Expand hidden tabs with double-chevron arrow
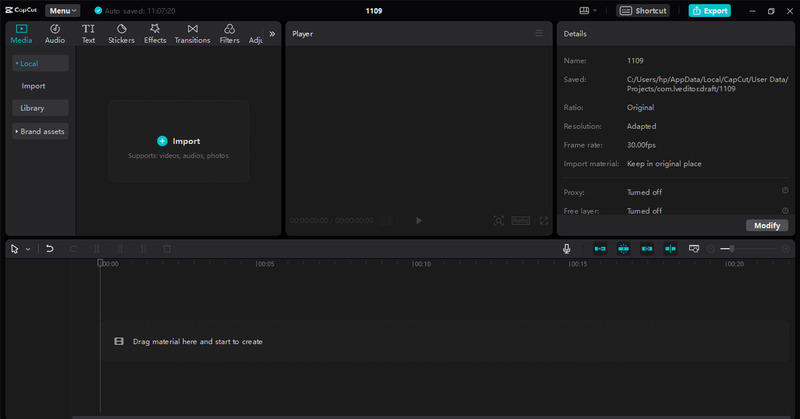The width and height of the screenshot is (800, 419). tap(272, 33)
